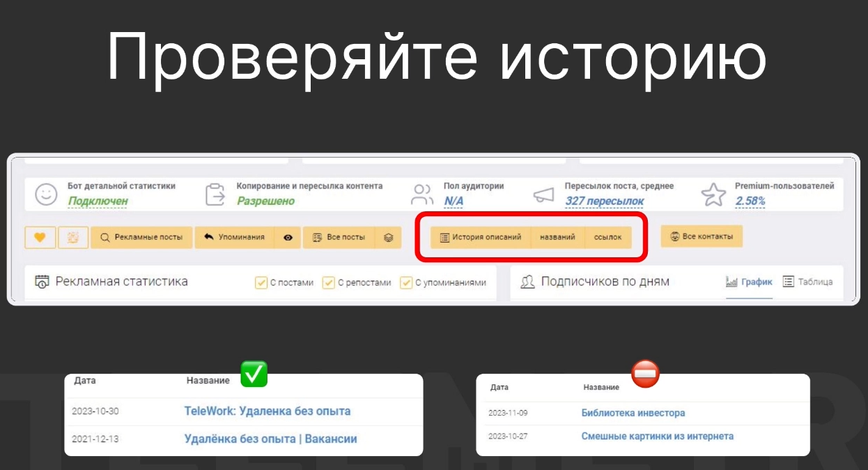Click the eye icon next to Упоминания

[x=288, y=237]
